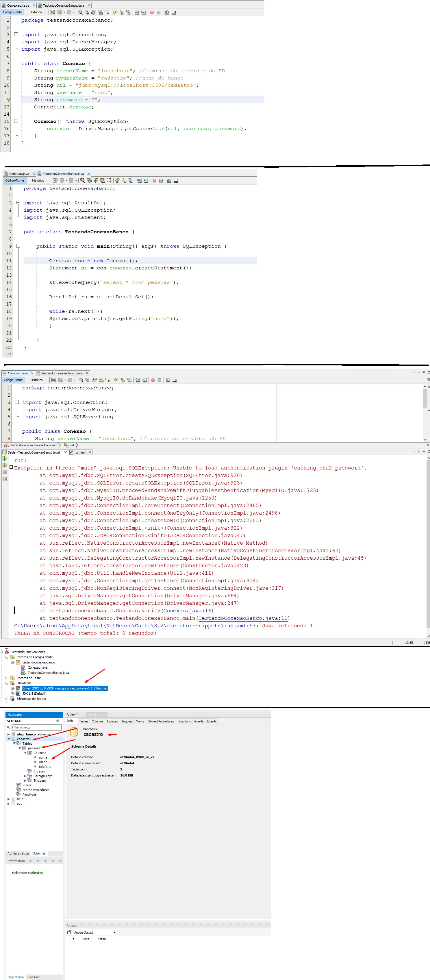Open output window settings icon below Stop
430x980 pixels.
(x=5, y=478)
